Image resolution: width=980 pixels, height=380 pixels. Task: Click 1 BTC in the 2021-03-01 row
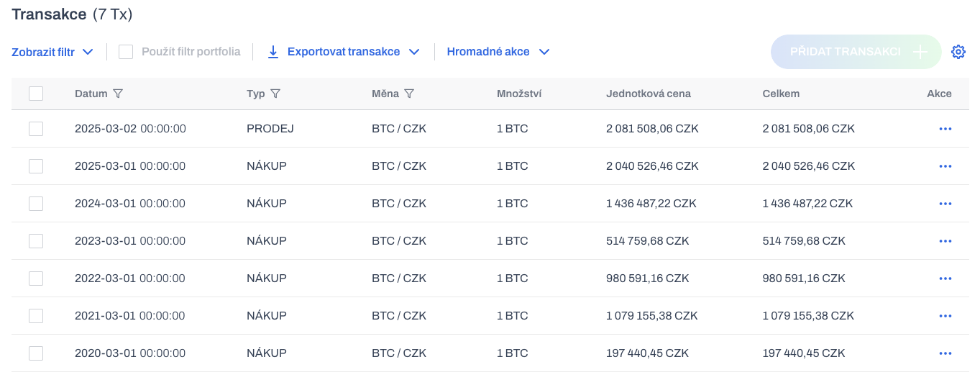(x=513, y=316)
